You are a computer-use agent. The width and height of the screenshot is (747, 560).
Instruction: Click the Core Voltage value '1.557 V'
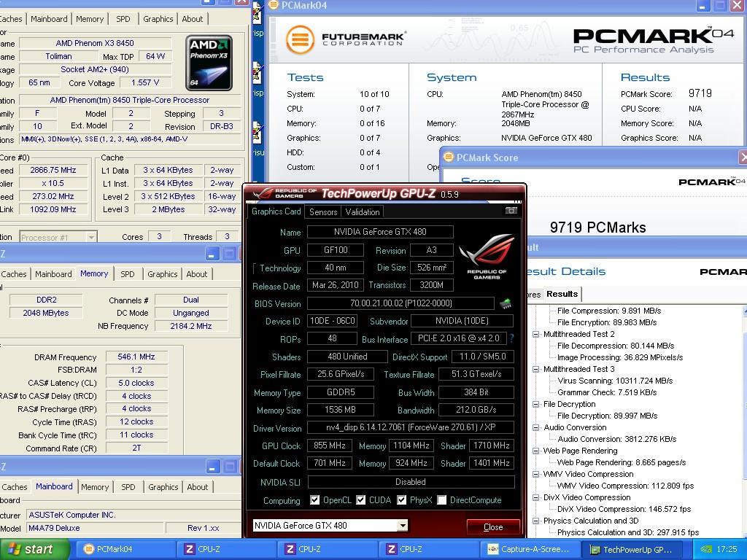(x=145, y=82)
